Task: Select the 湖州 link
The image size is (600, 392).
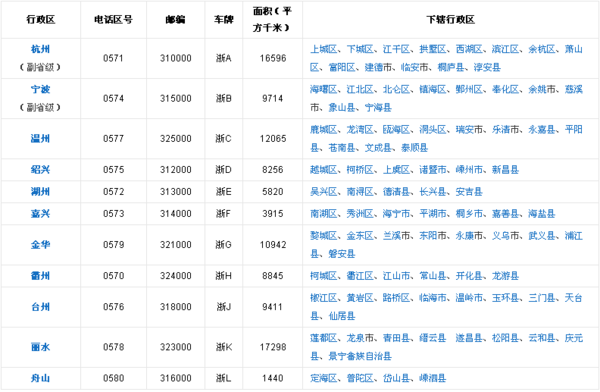Action: [x=41, y=191]
